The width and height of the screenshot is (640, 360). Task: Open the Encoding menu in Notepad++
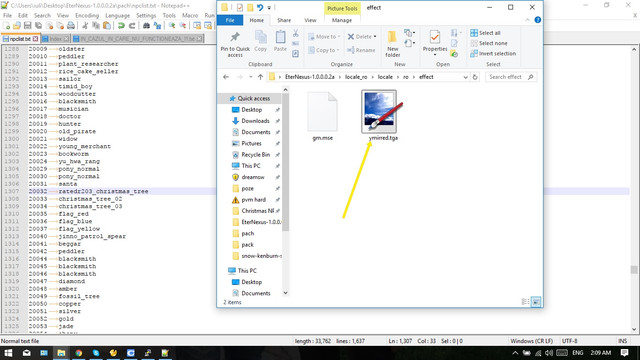(87, 16)
